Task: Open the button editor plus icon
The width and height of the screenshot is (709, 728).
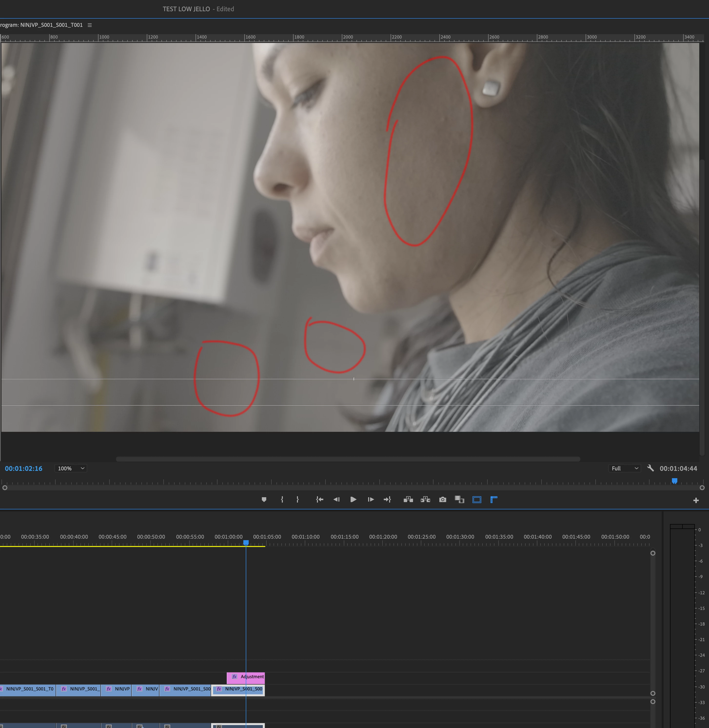Action: coord(696,500)
